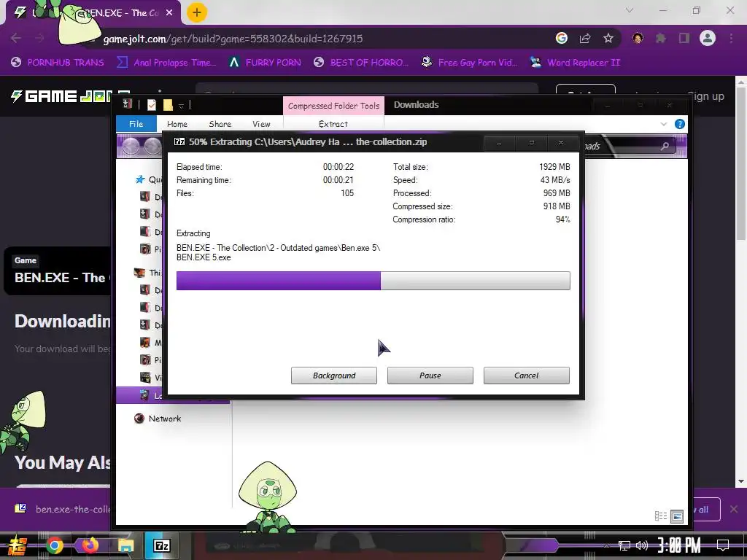Click the Quick access star icon
Screen dimensions: 747x560
139,179
